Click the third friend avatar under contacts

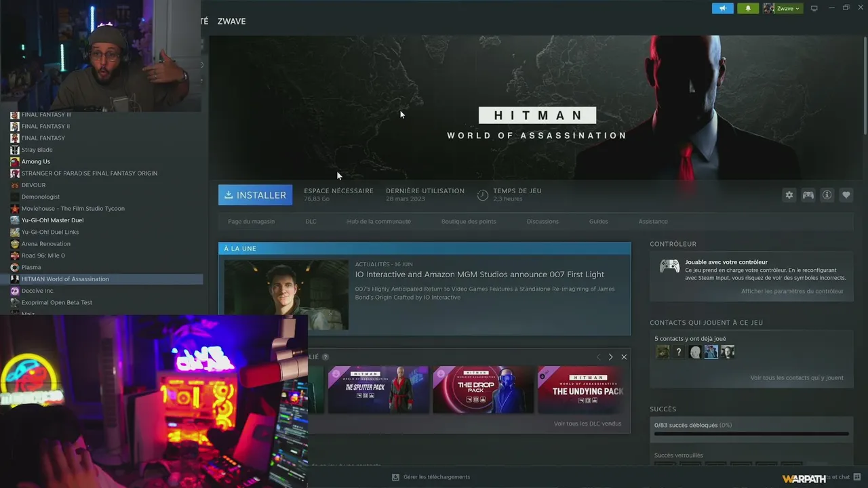[x=695, y=352]
